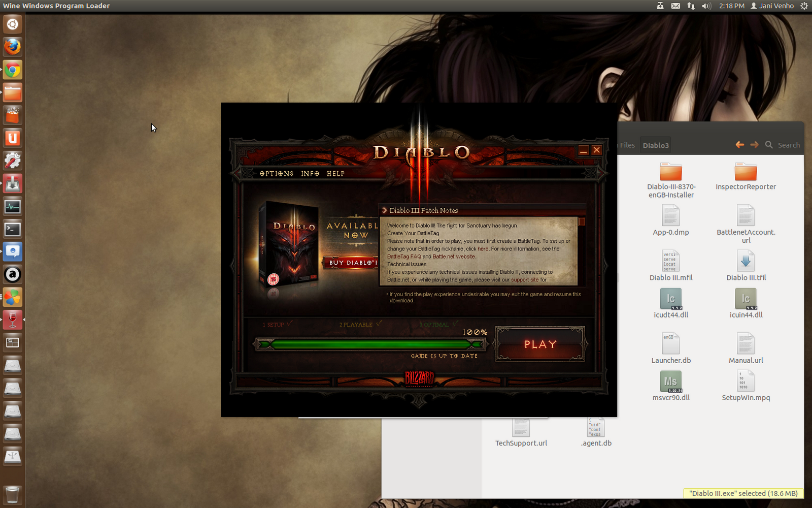Launch Firefox from the dock
This screenshot has width=812, height=508.
(x=13, y=47)
